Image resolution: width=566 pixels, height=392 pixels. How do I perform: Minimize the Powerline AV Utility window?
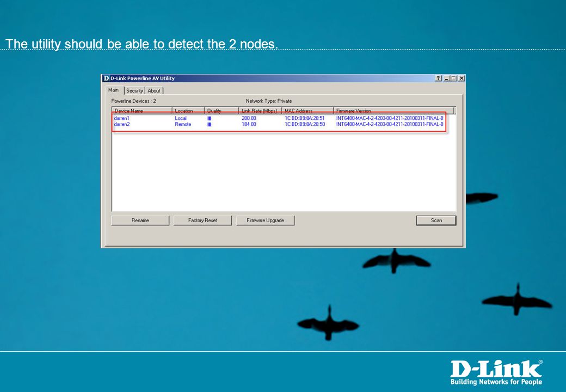point(447,78)
